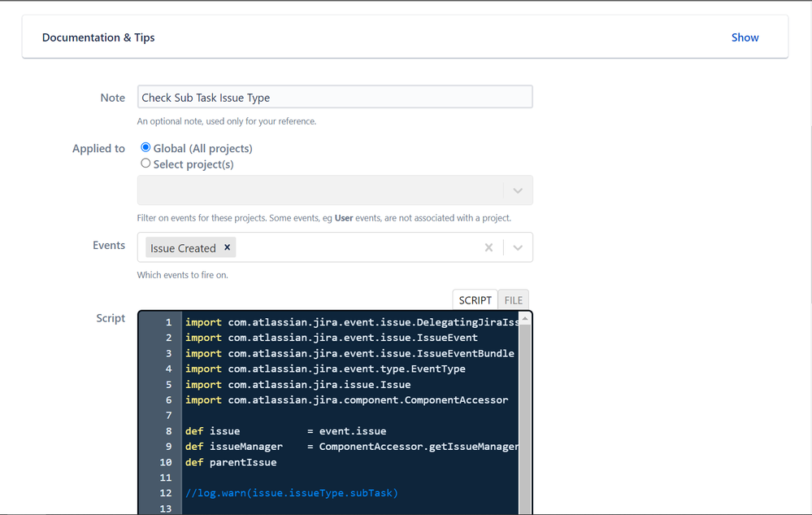The height and width of the screenshot is (515, 812).
Task: Place cursor on the def parentIssue line
Action: click(231, 462)
